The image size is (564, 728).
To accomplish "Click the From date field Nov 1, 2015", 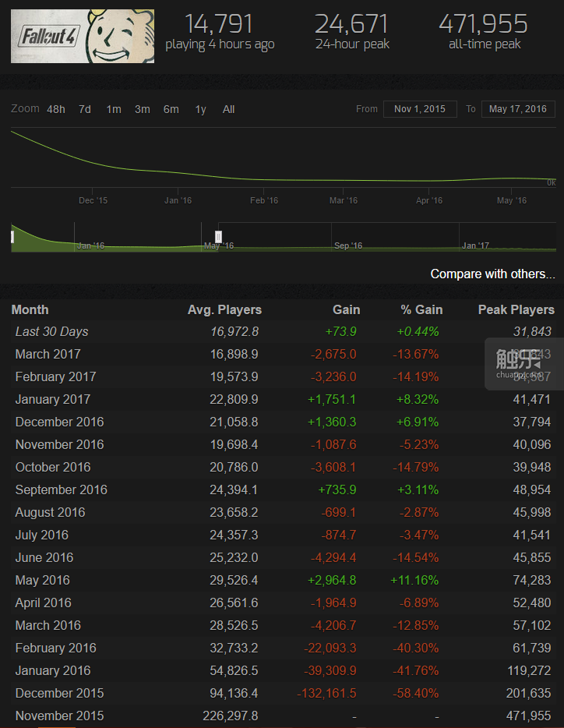I will (420, 109).
